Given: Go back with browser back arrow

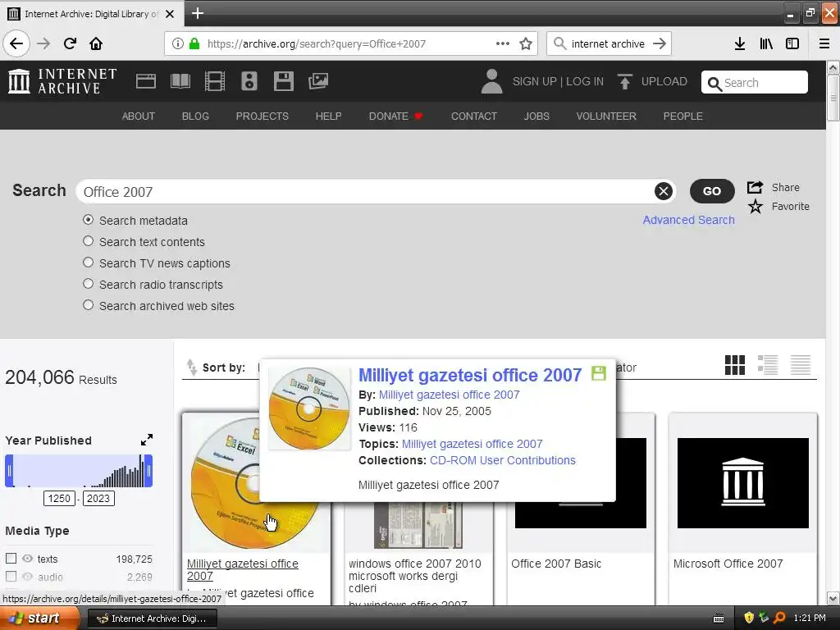Looking at the screenshot, I should click(x=16, y=43).
